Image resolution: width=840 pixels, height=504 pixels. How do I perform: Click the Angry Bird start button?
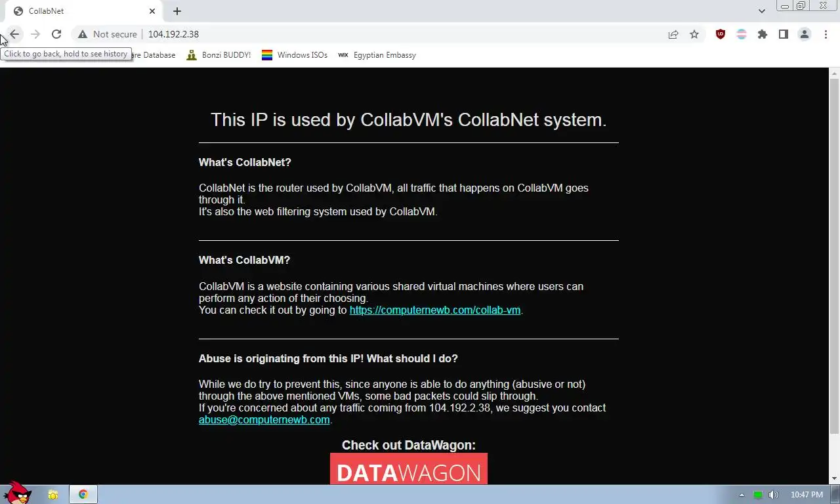17,493
